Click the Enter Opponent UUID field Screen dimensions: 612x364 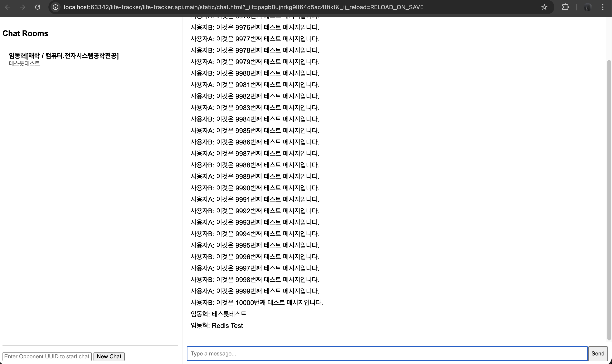47,356
